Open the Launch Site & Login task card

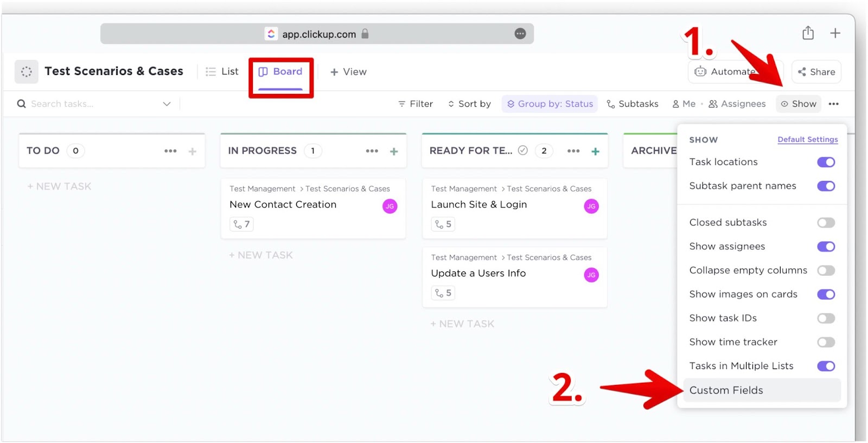click(x=515, y=208)
